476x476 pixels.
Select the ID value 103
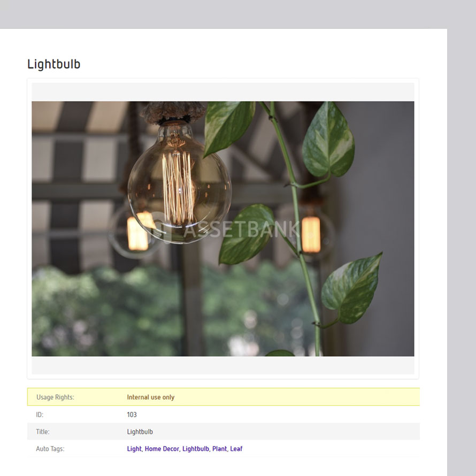point(132,414)
